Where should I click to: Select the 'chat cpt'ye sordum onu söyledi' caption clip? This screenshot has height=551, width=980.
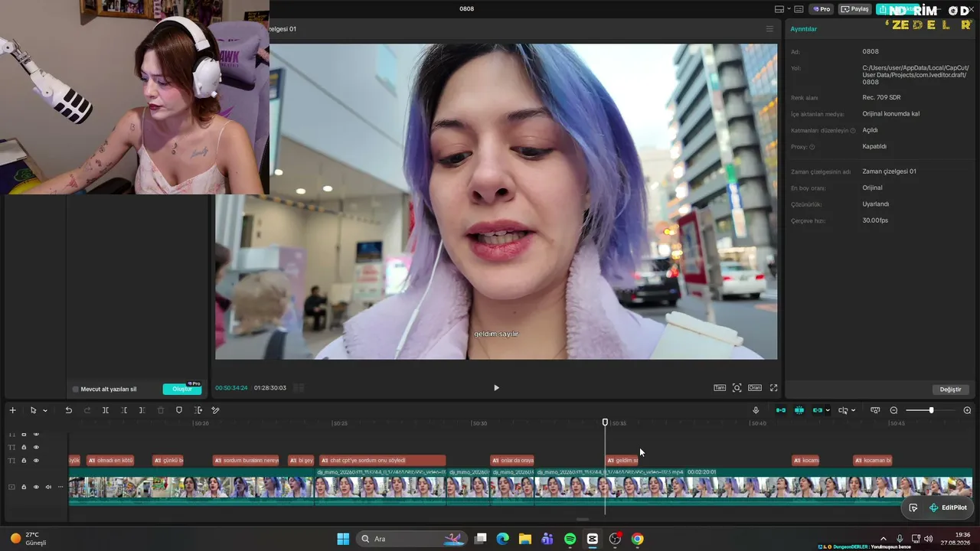[x=382, y=461]
